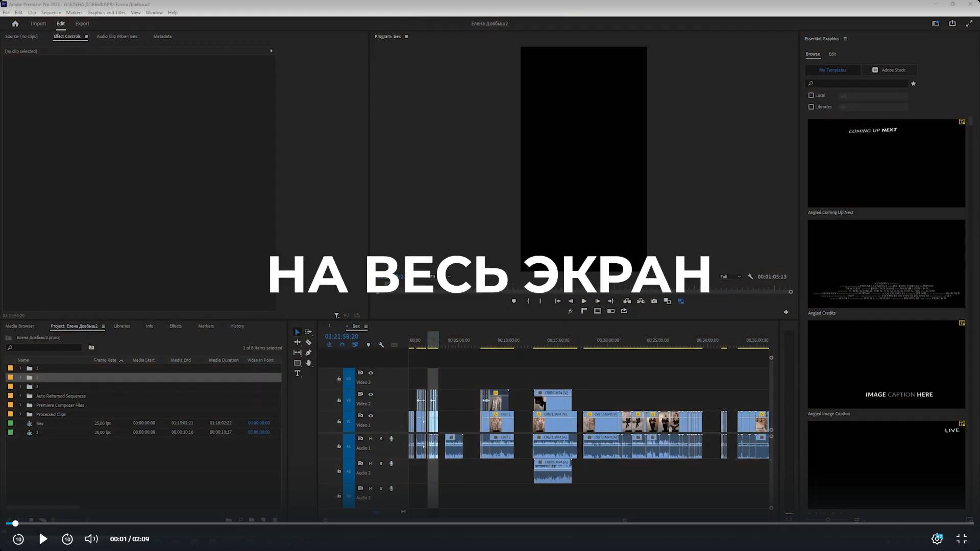Viewport: 980px width, 551px height.
Task: Click the Export Frame camera icon
Action: click(654, 301)
